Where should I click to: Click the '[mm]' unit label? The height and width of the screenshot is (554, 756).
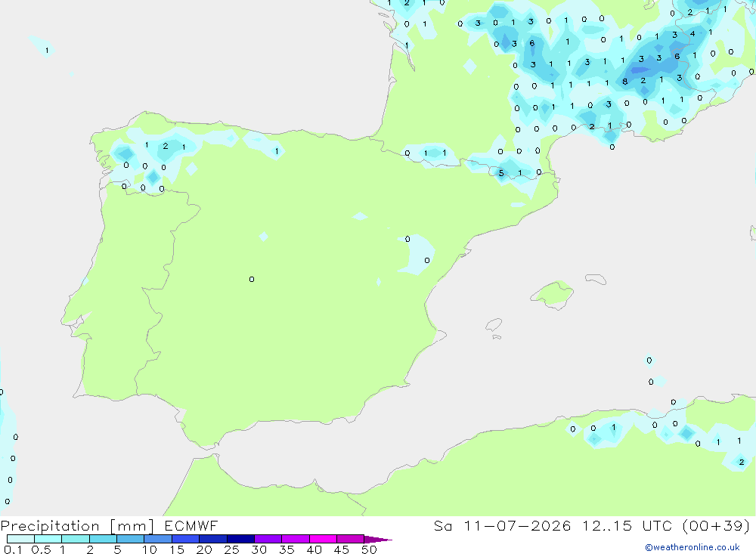(x=132, y=526)
